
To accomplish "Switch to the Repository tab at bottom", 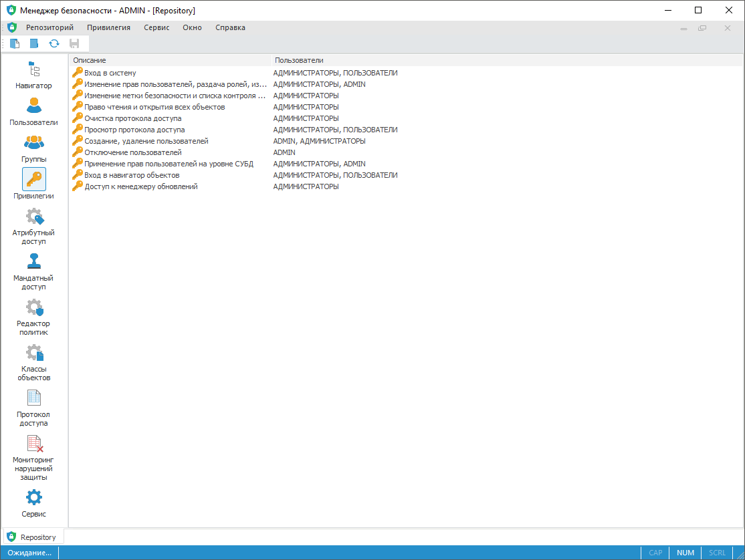I will click(33, 537).
